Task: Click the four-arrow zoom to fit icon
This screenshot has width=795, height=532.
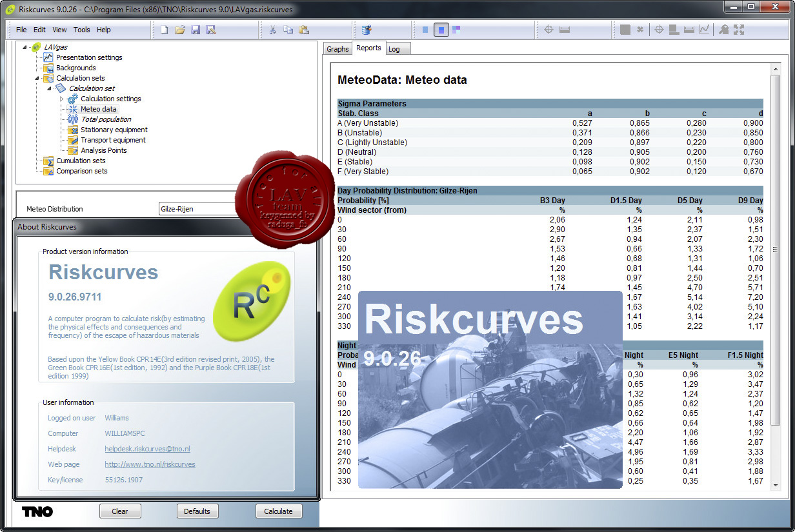Action: tap(740, 30)
